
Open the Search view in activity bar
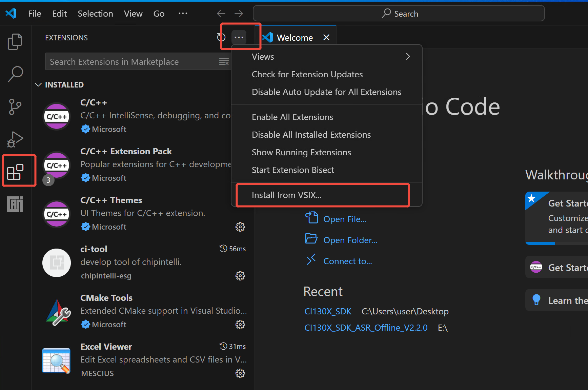(15, 74)
